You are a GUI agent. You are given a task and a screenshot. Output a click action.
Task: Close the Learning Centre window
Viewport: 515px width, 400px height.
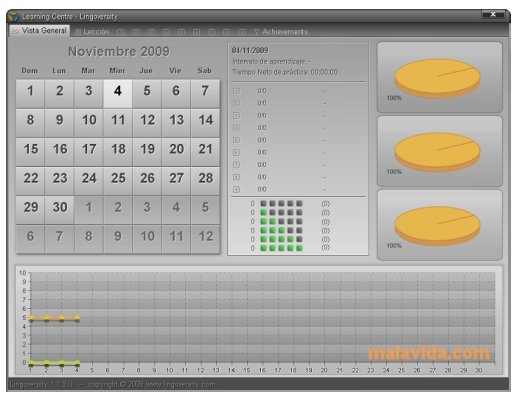(493, 14)
